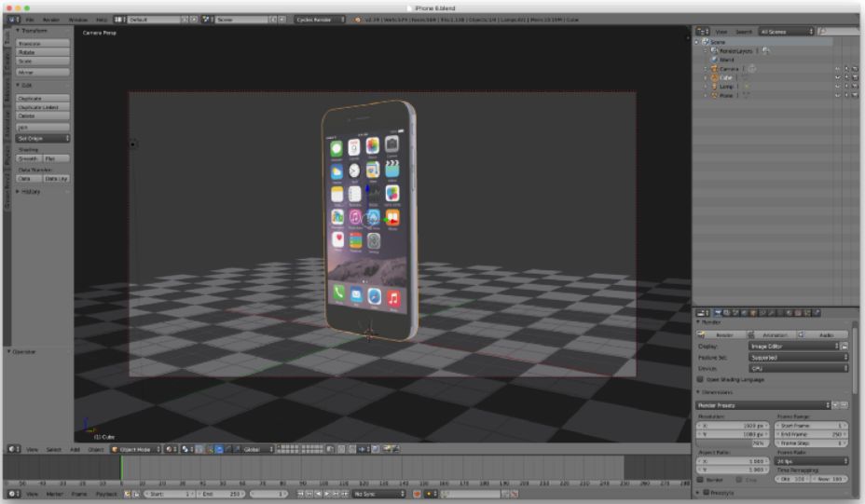Open the editor type selector in the info header
This screenshot has height=504, width=865.
click(14, 20)
